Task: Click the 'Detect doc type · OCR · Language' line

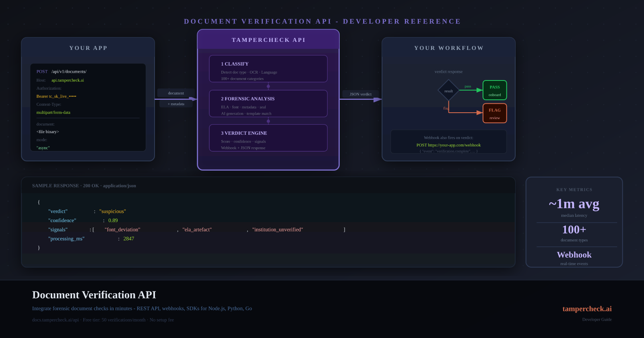Action: pyautogui.click(x=249, y=72)
